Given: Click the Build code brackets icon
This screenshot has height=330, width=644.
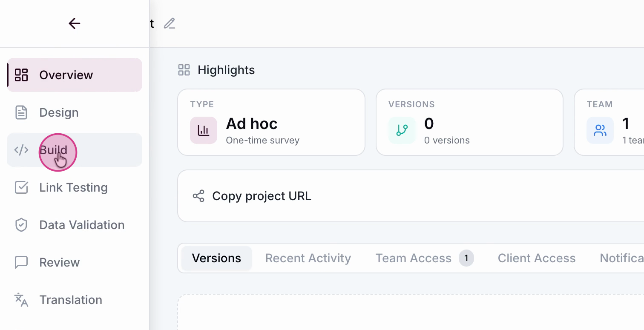Looking at the screenshot, I should pos(21,150).
